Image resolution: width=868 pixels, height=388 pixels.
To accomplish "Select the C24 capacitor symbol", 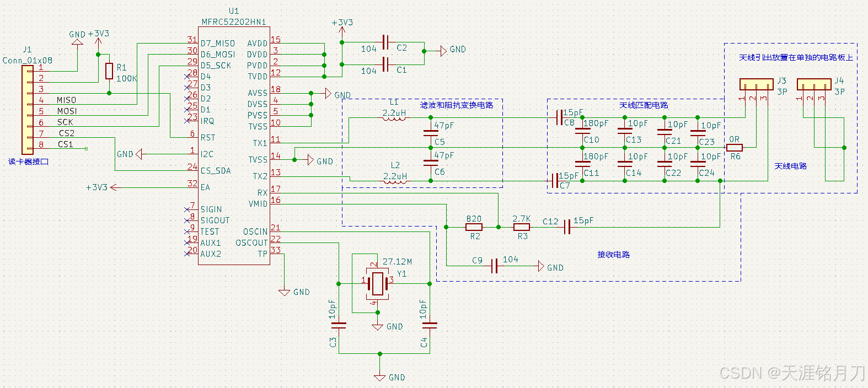I will click(698, 164).
